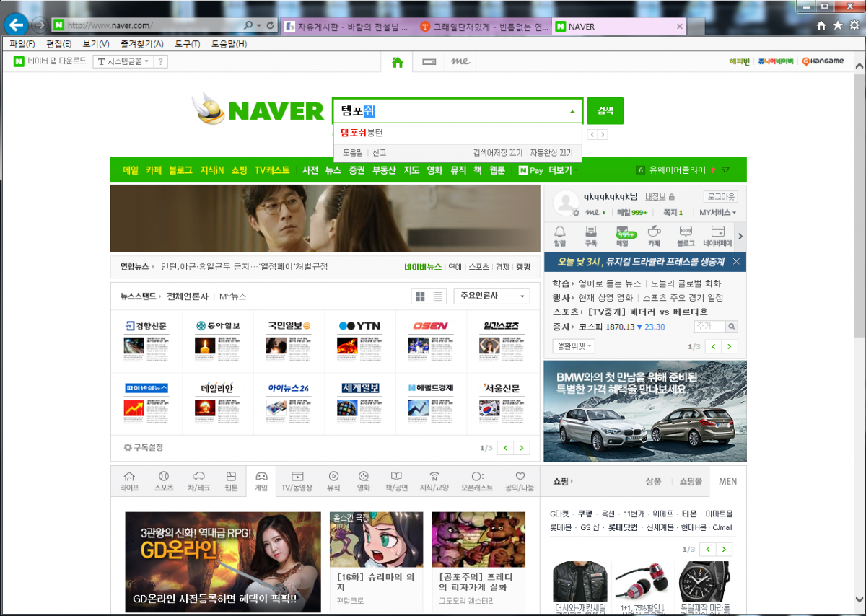
Task: Open the 블로그 speech bubble icon
Action: click(x=686, y=235)
